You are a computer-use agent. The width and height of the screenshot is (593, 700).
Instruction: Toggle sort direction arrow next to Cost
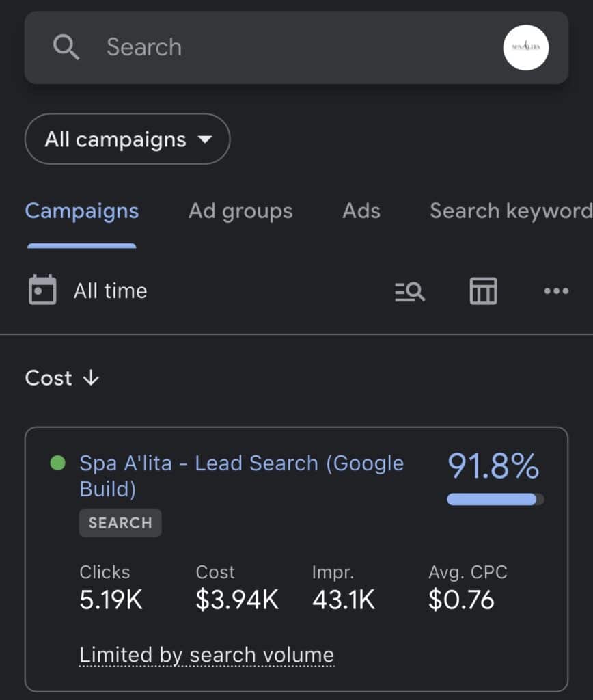pos(91,378)
